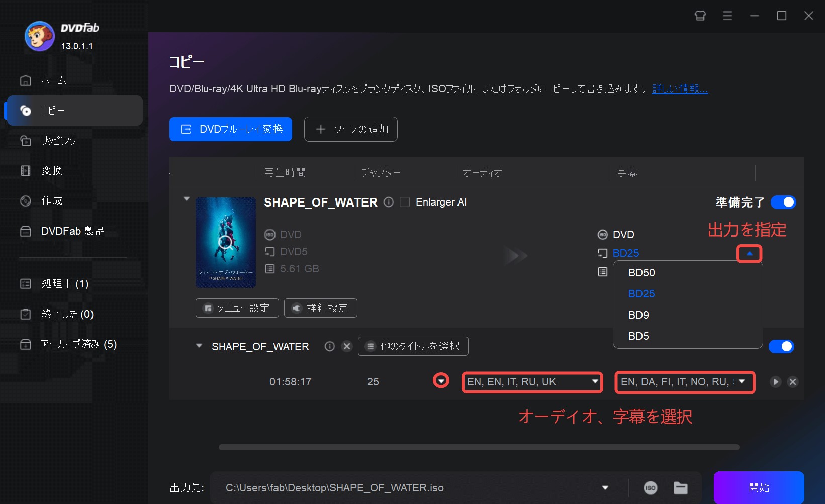Click the チャプター column header
This screenshot has width=825, height=504.
[x=381, y=173]
